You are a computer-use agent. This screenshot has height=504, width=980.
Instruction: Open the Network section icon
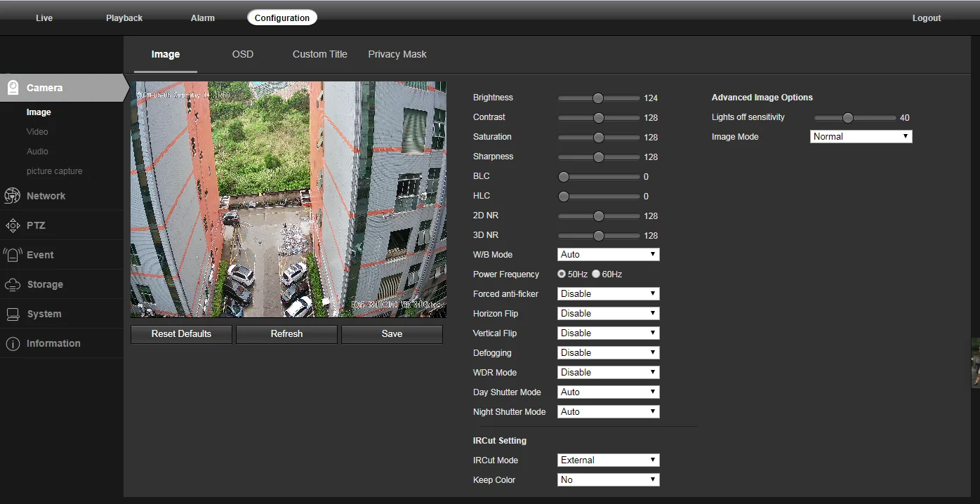[13, 196]
